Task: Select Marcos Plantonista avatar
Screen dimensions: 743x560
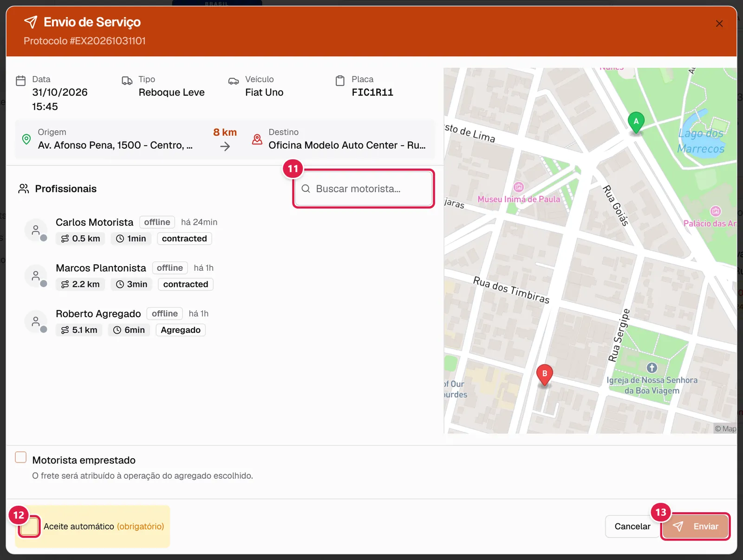Action: (x=36, y=276)
